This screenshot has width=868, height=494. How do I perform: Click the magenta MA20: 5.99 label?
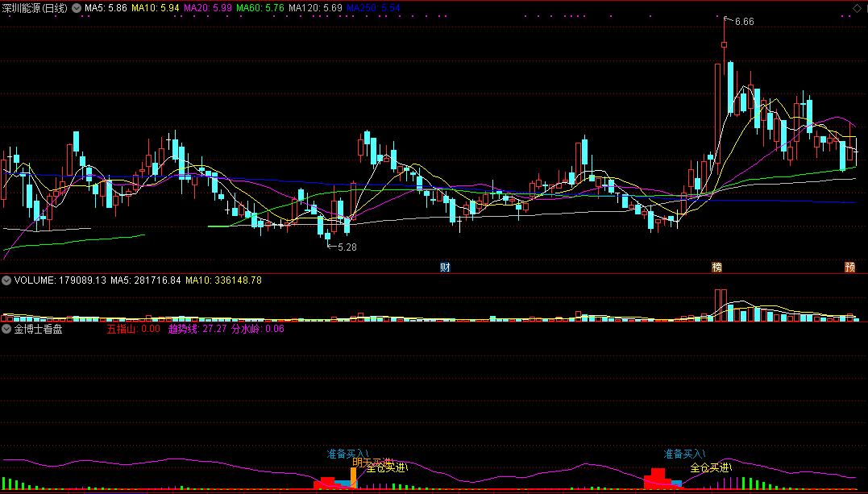(x=208, y=8)
